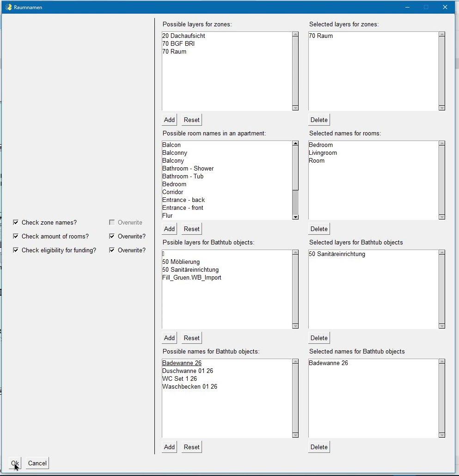Screen dimensions: 459x476
Task: Click Delete under Selected layers for Bathtub objects
Action: click(319, 338)
